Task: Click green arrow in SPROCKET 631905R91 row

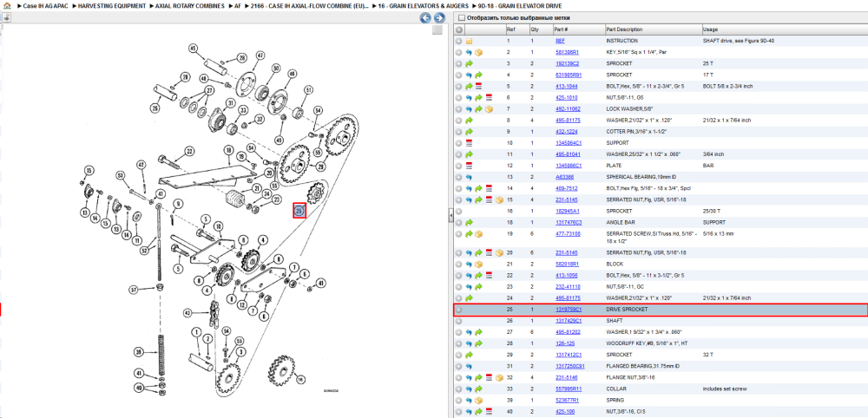Action: point(478,75)
